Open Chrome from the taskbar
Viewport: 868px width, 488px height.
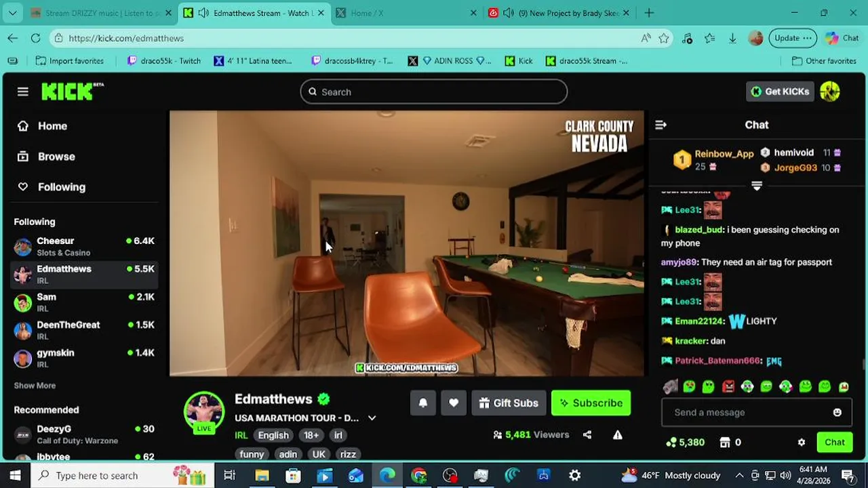tap(418, 475)
